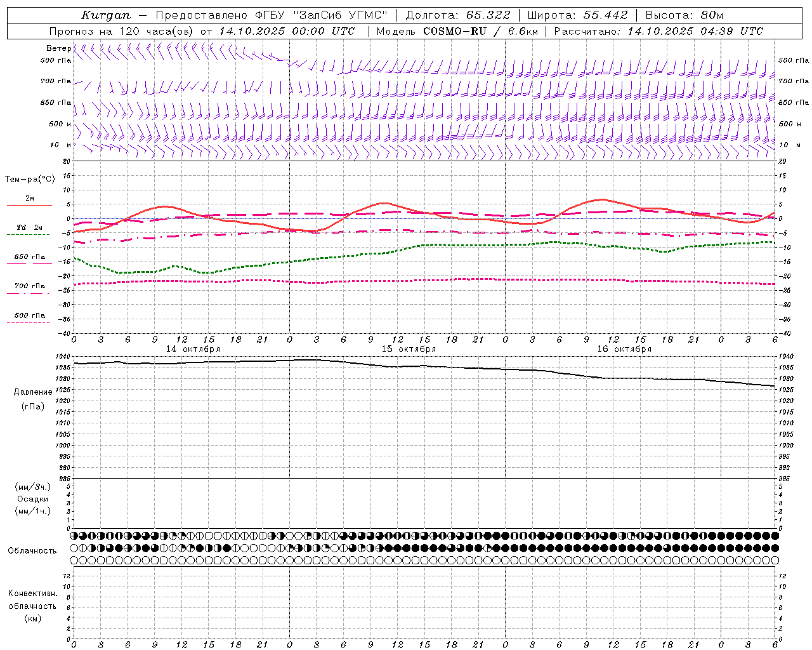Click the 'Давление' pressure panel label
The image size is (812, 650).
(33, 392)
